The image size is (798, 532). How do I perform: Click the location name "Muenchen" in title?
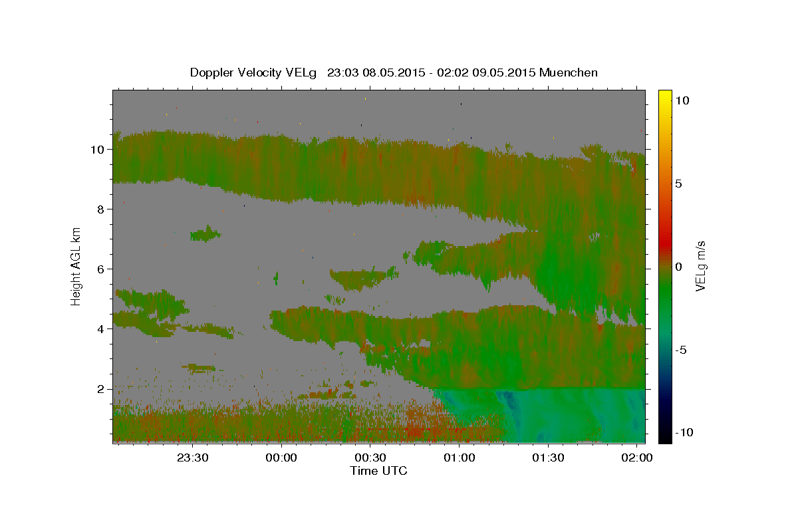click(569, 72)
